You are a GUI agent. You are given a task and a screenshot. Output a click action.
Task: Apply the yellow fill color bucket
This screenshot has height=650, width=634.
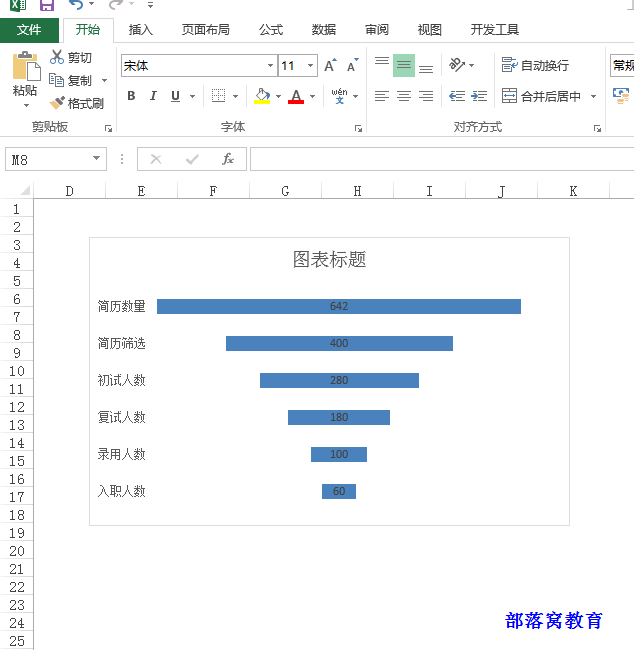click(262, 96)
